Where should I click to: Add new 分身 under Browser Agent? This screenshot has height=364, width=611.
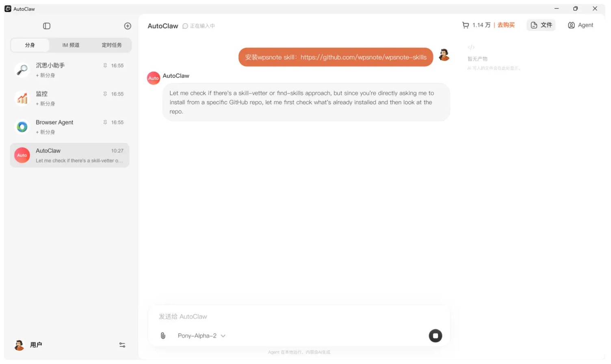tap(45, 132)
